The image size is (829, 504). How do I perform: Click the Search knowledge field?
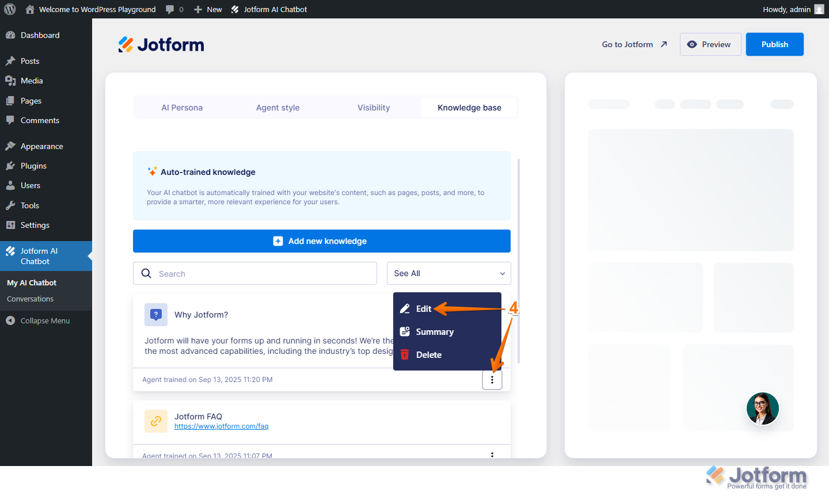tap(255, 273)
